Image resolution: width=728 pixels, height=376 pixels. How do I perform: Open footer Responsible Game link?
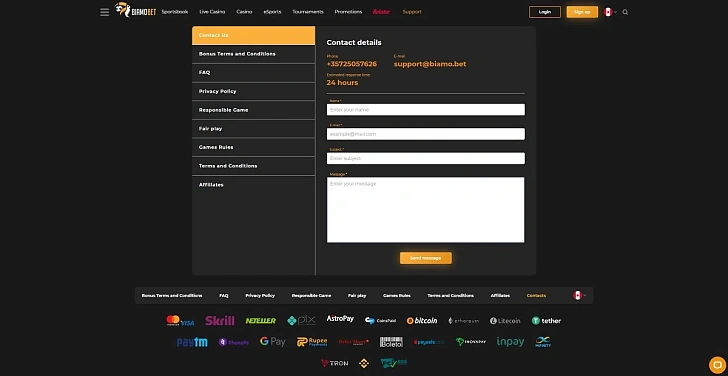pyautogui.click(x=311, y=296)
